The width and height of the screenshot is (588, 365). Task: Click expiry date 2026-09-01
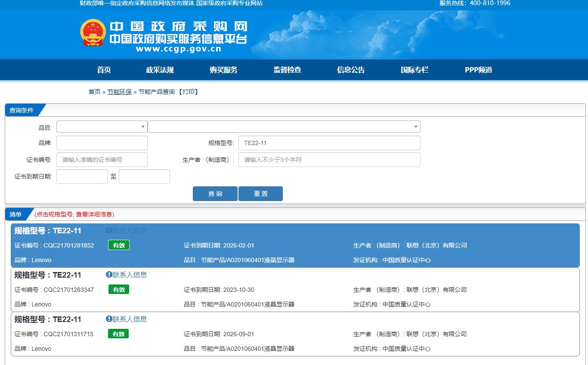pyautogui.click(x=238, y=334)
